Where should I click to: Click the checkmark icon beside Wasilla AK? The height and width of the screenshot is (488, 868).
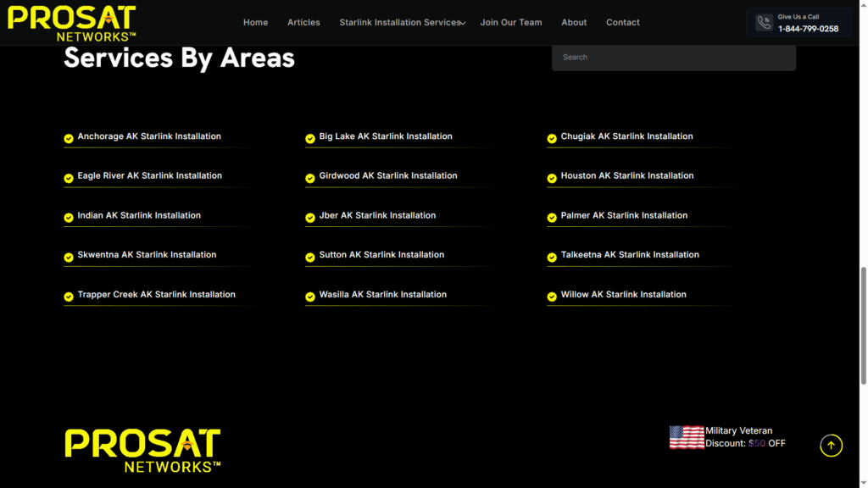tap(310, 297)
